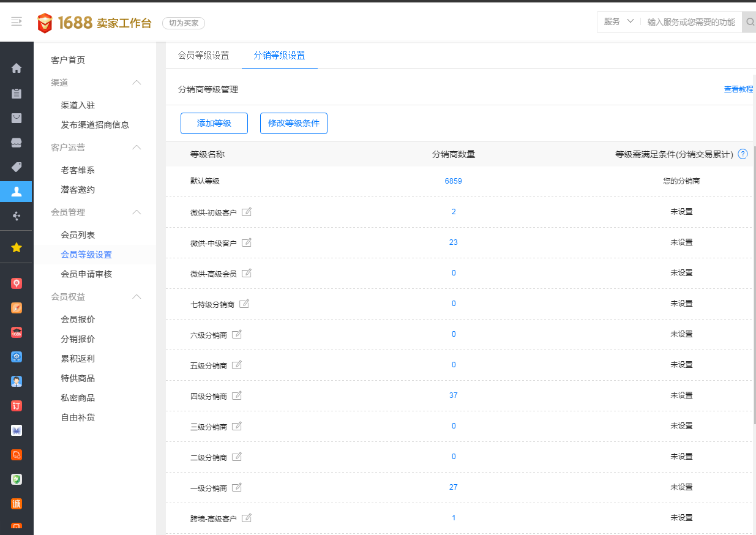Click the 添加等级 button

(x=214, y=123)
